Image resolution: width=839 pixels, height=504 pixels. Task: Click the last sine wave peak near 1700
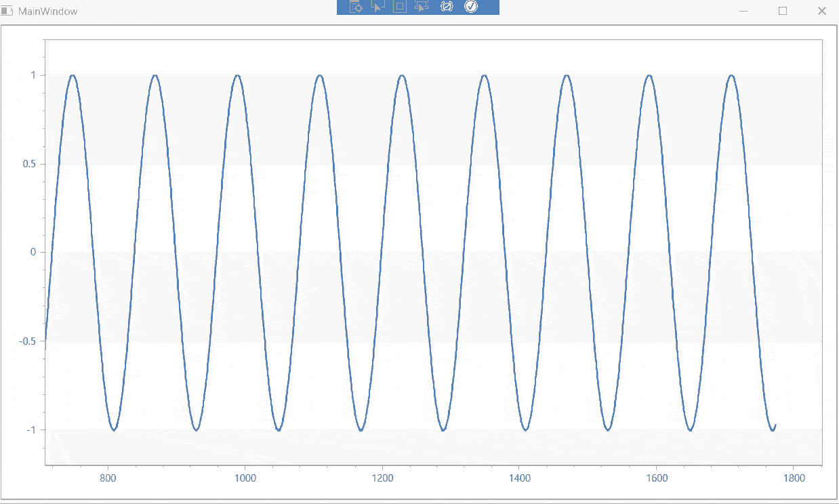pyautogui.click(x=731, y=75)
